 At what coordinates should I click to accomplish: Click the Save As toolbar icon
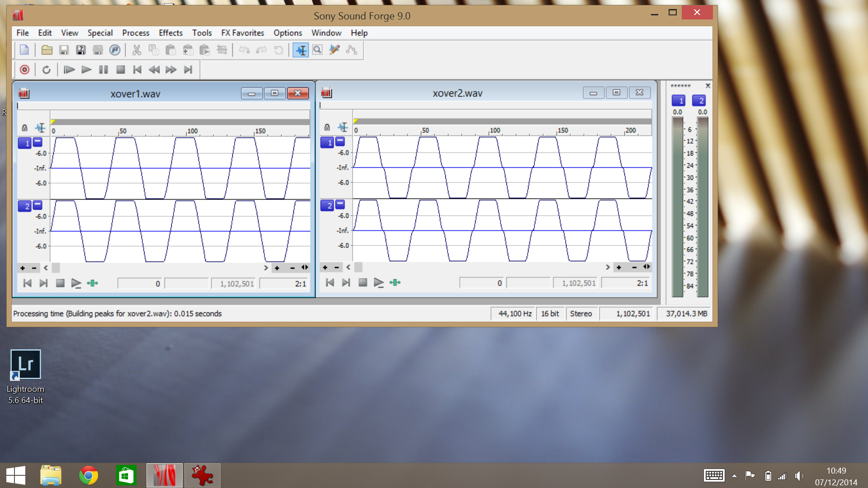coord(81,50)
